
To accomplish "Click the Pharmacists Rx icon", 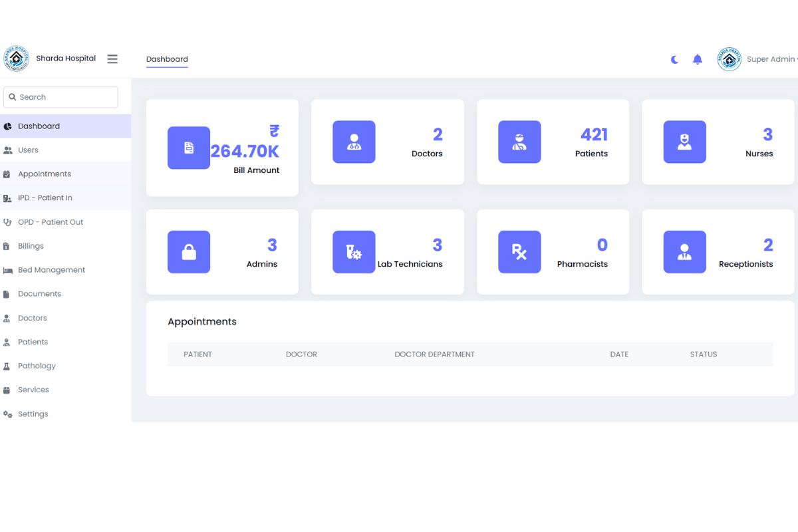I will [x=519, y=252].
